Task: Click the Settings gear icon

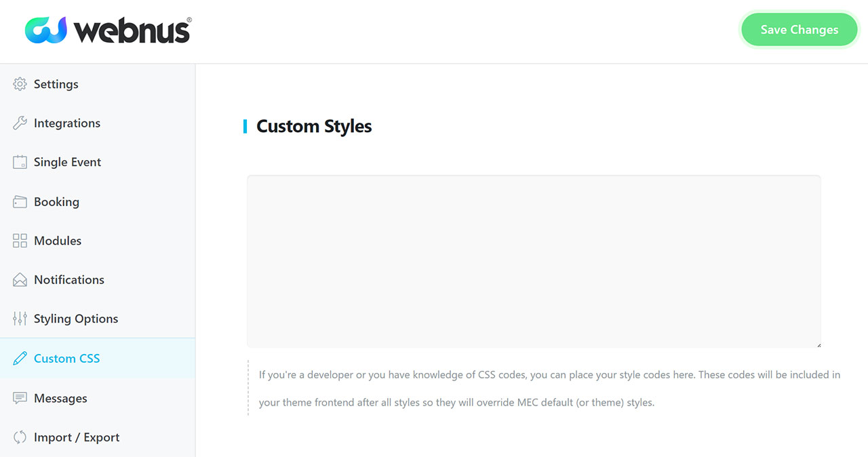Action: click(x=20, y=84)
